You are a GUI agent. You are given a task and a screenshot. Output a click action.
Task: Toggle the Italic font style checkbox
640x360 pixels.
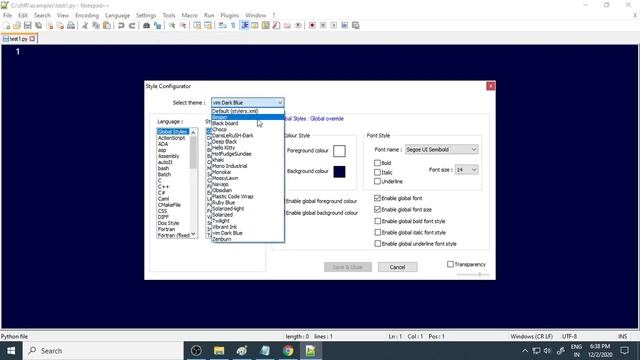(x=378, y=172)
